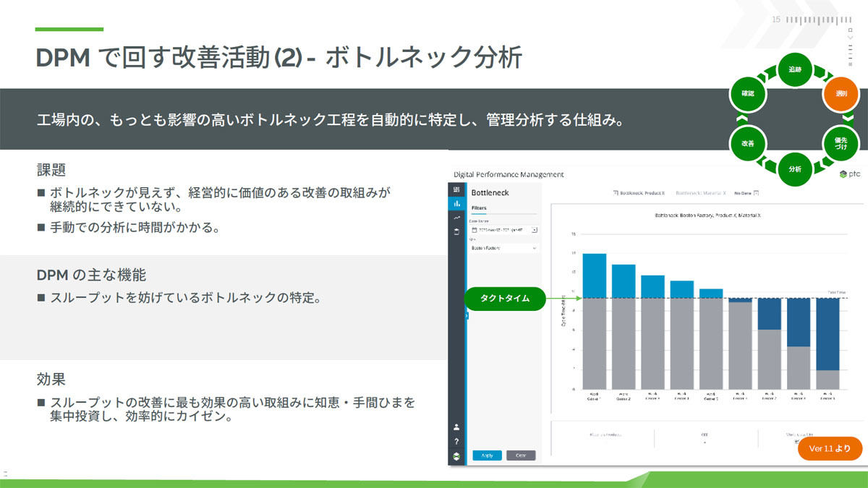Screen dimensions: 868x488
Task: Click the DPM の主な機能 heading
Action: point(91,275)
